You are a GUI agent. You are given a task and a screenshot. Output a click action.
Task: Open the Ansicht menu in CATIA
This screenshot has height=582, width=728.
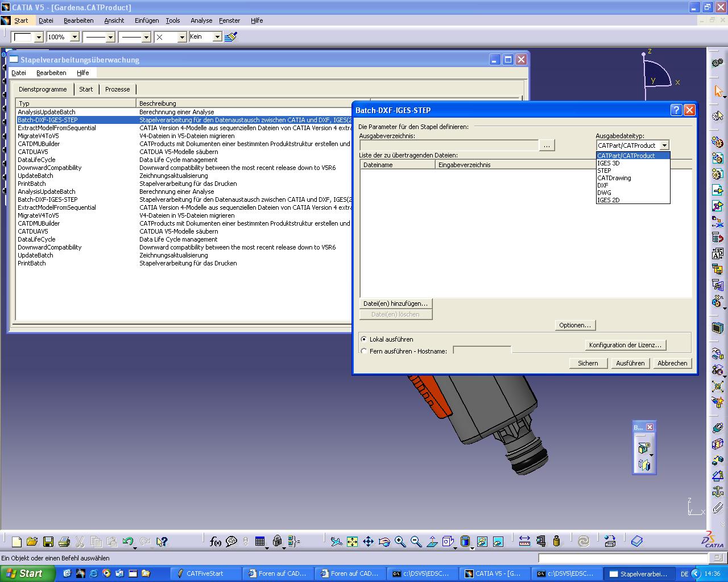click(x=114, y=20)
